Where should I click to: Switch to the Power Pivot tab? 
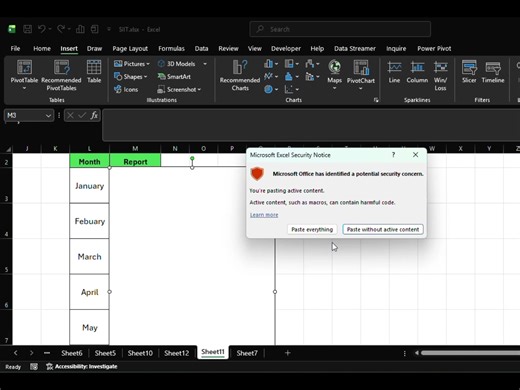434,49
